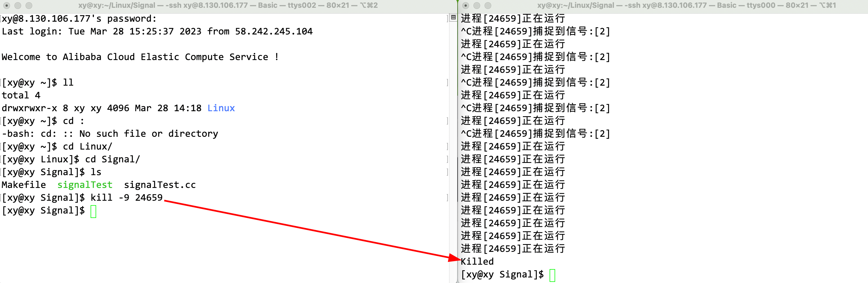Click the blue Linux directory name
This screenshot has width=868, height=283.
pos(221,108)
